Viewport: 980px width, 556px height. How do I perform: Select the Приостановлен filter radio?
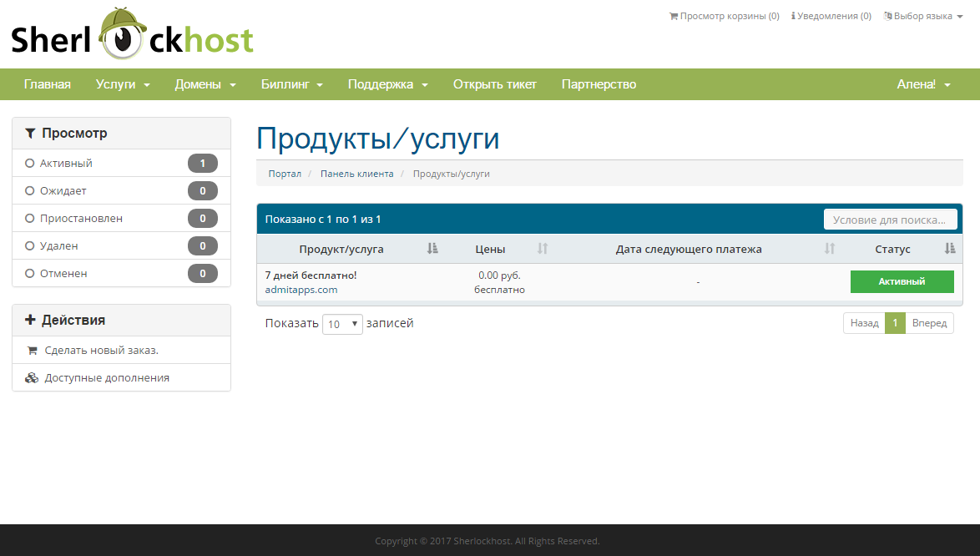coord(30,219)
